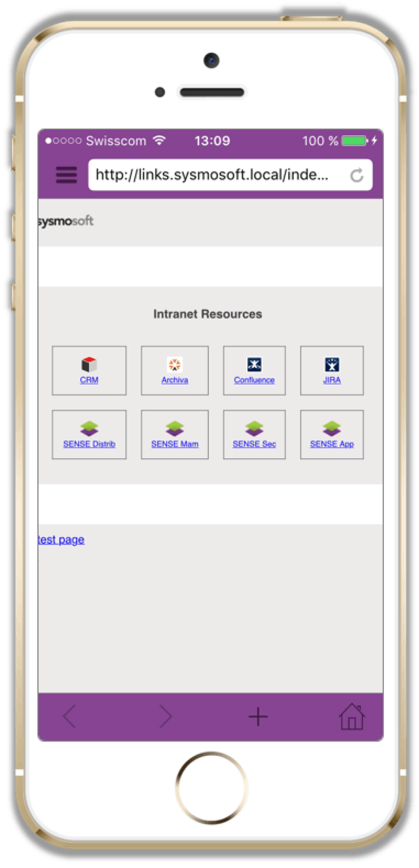Screen dimensions: 419x868
Task: Tap the home icon
Action: coord(352,716)
